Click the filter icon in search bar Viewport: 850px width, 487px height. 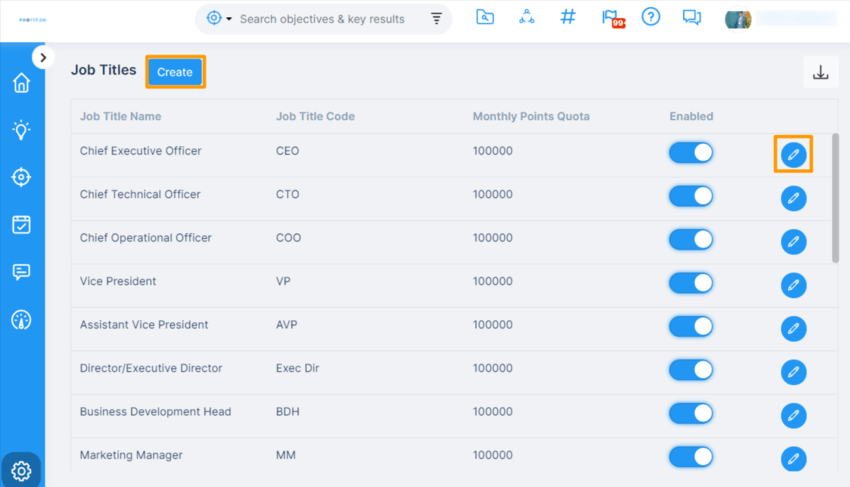[436, 18]
